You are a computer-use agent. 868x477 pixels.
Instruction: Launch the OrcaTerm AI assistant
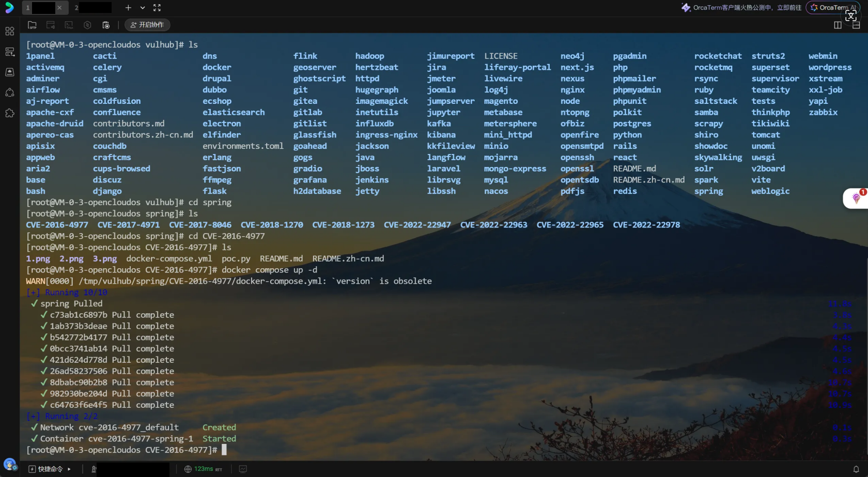coord(833,8)
